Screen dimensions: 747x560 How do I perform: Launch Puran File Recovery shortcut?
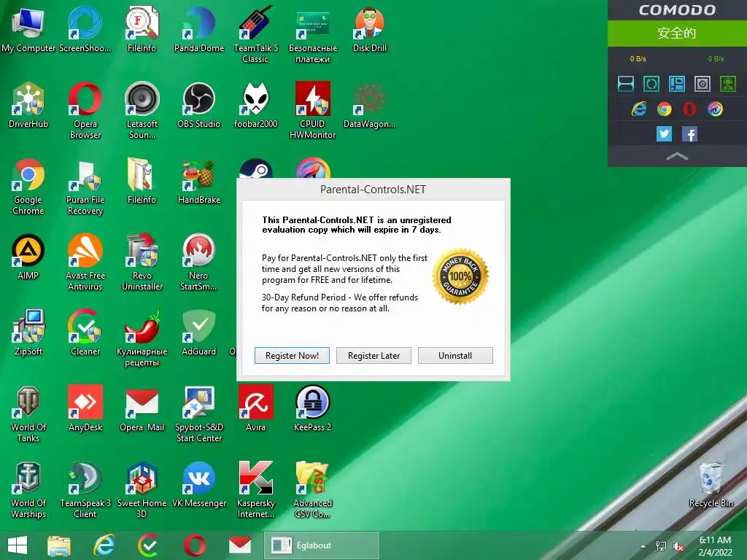coord(85,186)
